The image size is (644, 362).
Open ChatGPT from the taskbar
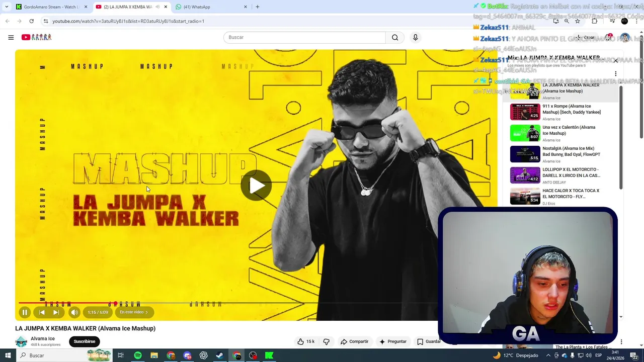(x=203, y=355)
